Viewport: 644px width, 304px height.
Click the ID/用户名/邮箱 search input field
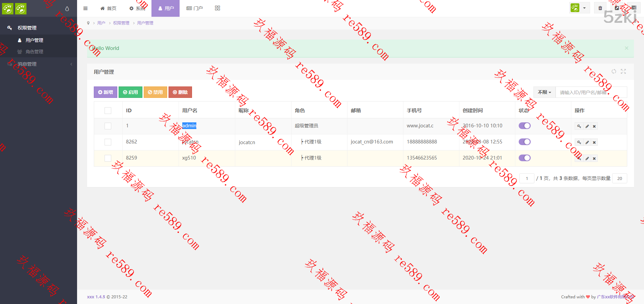tap(591, 92)
